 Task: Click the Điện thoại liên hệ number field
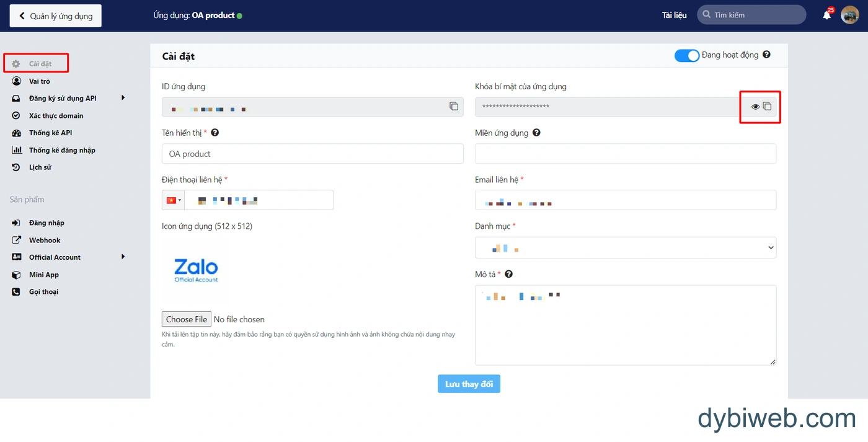259,200
